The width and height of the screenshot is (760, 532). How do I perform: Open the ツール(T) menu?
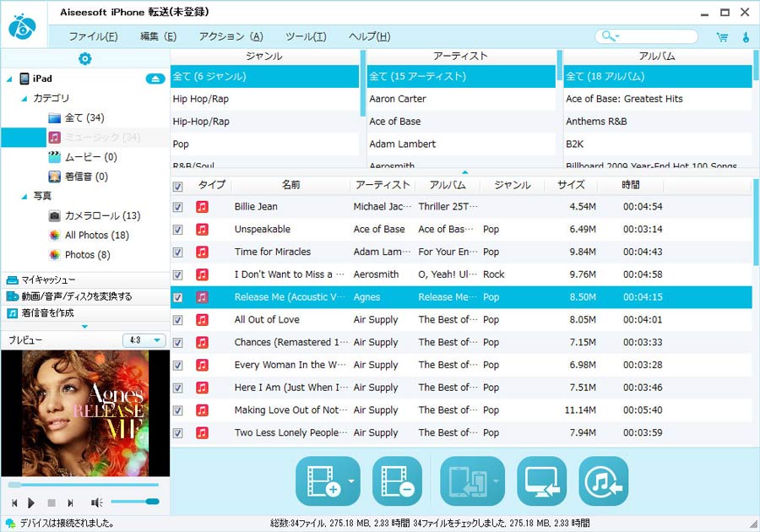(x=306, y=37)
